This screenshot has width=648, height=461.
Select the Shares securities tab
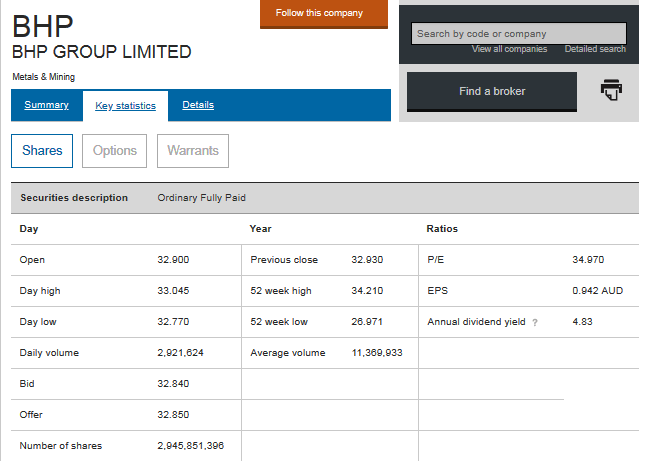point(42,151)
